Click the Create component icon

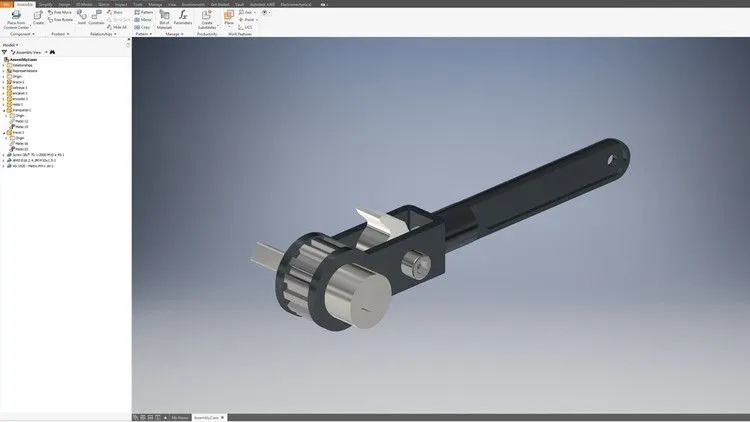38,16
